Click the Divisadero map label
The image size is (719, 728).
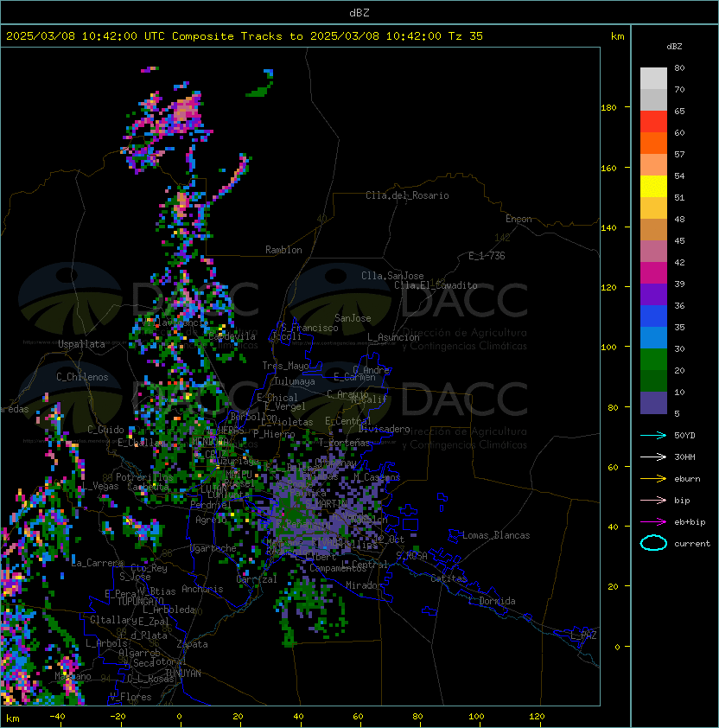point(384,429)
